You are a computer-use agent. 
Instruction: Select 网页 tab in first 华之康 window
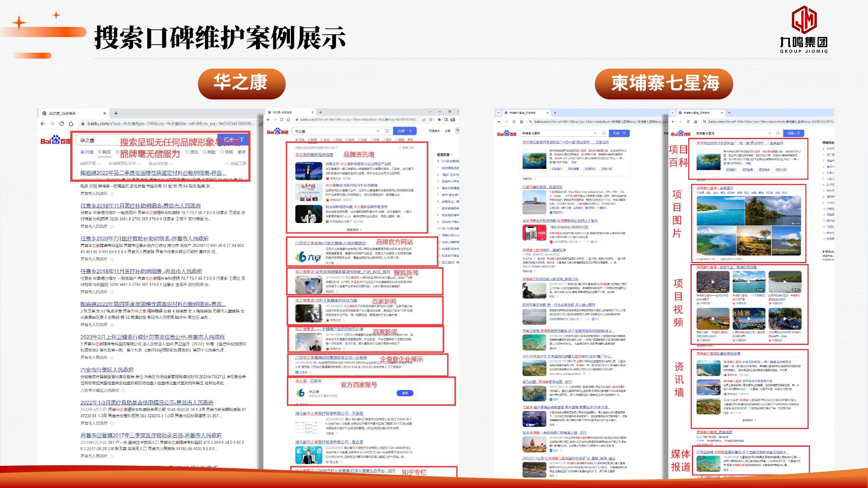pyautogui.click(x=105, y=152)
